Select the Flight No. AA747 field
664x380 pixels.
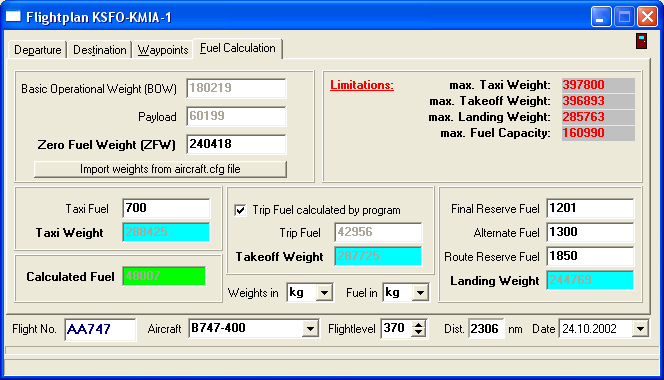[x=100, y=329]
